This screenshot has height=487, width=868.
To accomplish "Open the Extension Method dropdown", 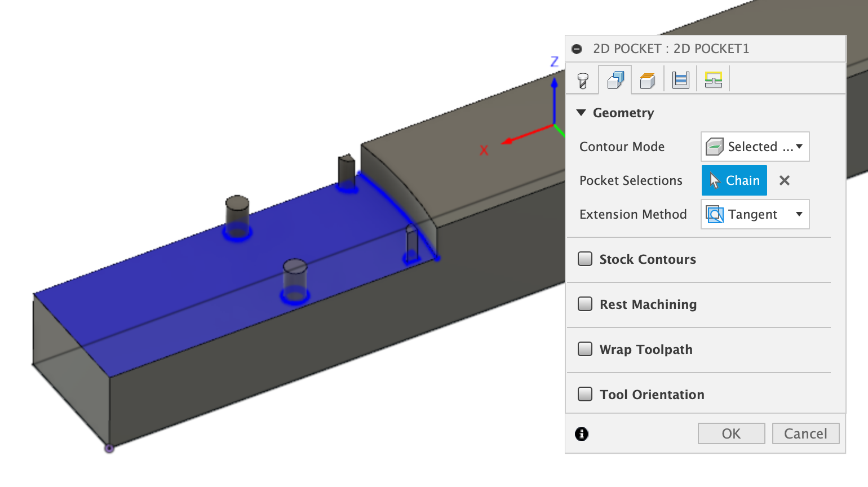I will [799, 214].
